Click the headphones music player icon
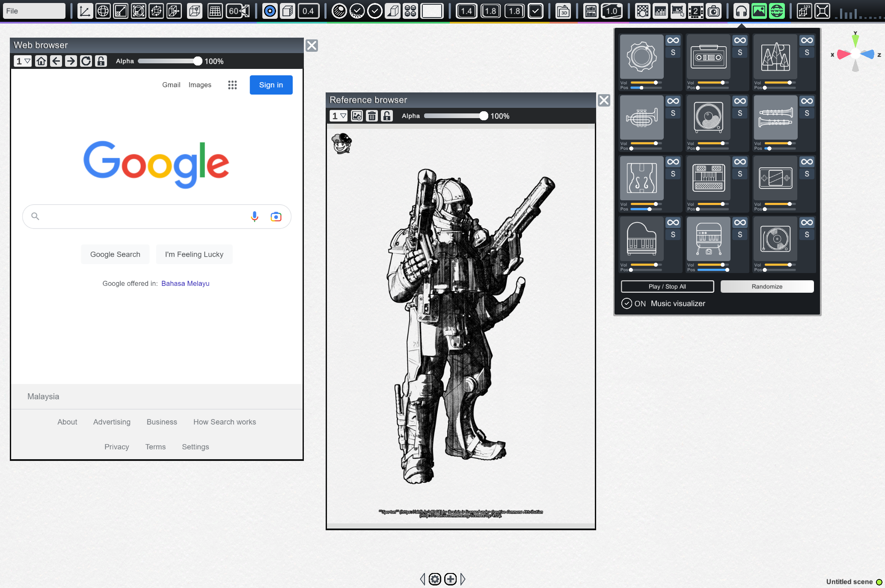Viewport: 885px width, 588px height. coord(741,11)
